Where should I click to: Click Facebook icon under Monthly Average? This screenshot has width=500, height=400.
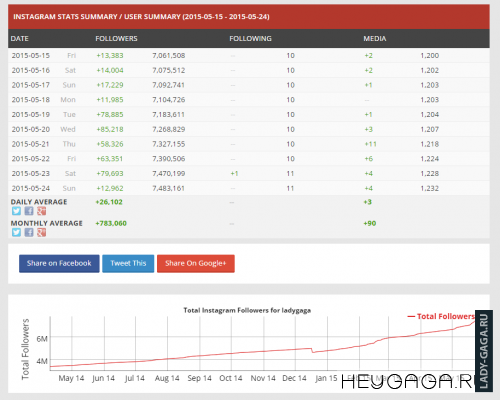[x=29, y=232]
